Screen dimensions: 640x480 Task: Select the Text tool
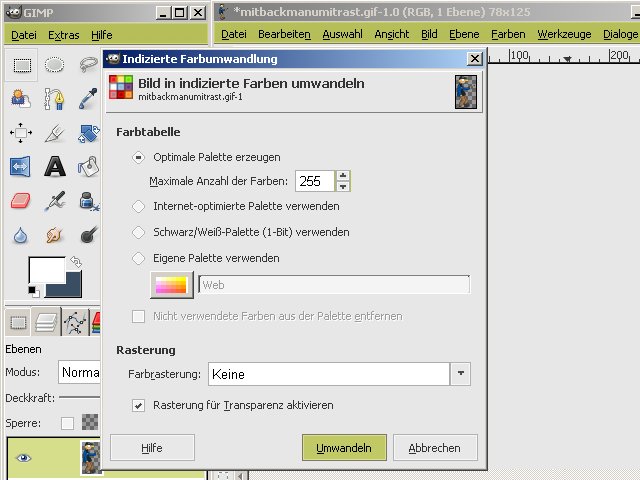point(55,167)
